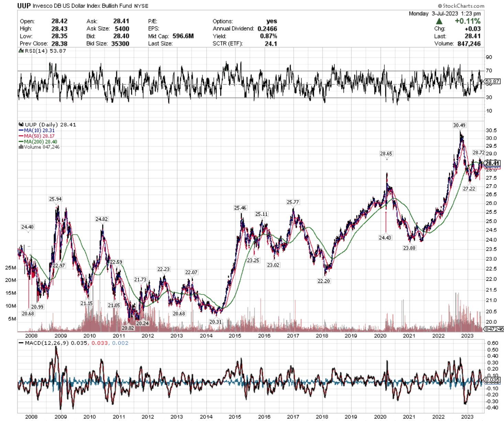The width and height of the screenshot is (504, 421).
Task: Click the price label 20.99
Action: [x=37, y=306]
